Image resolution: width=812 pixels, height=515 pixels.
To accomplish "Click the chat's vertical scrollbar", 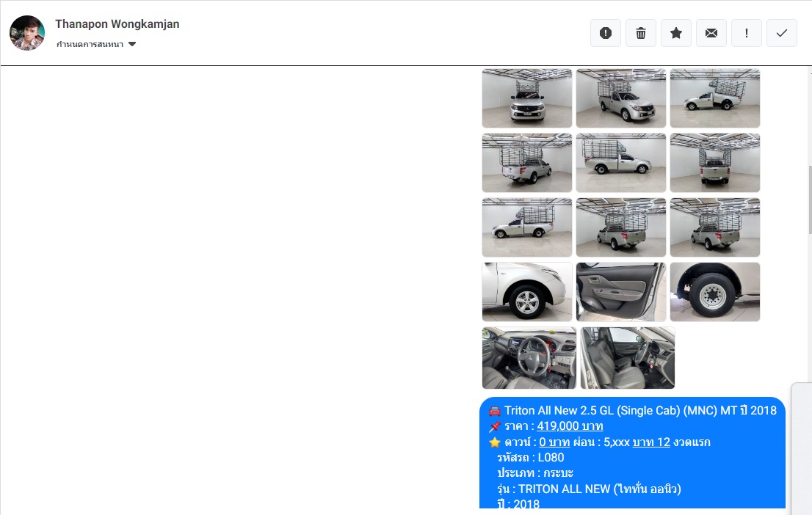I will 809,198.
